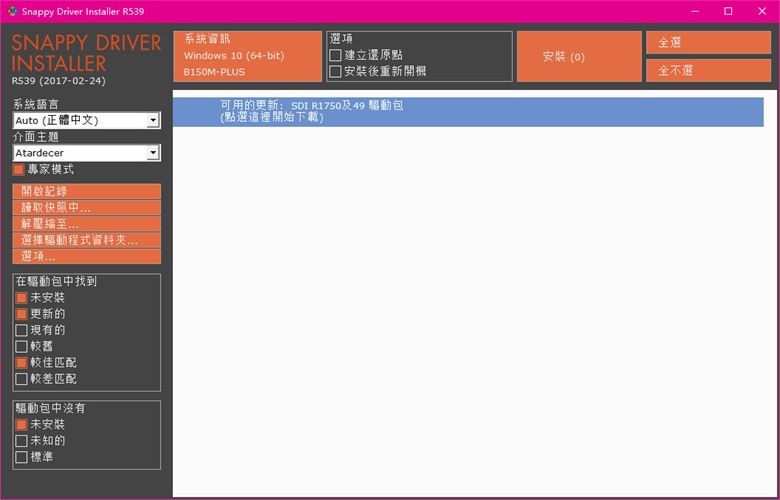Enable 較差匹配 filter checkbox
This screenshot has height=500, width=780.
[x=21, y=379]
